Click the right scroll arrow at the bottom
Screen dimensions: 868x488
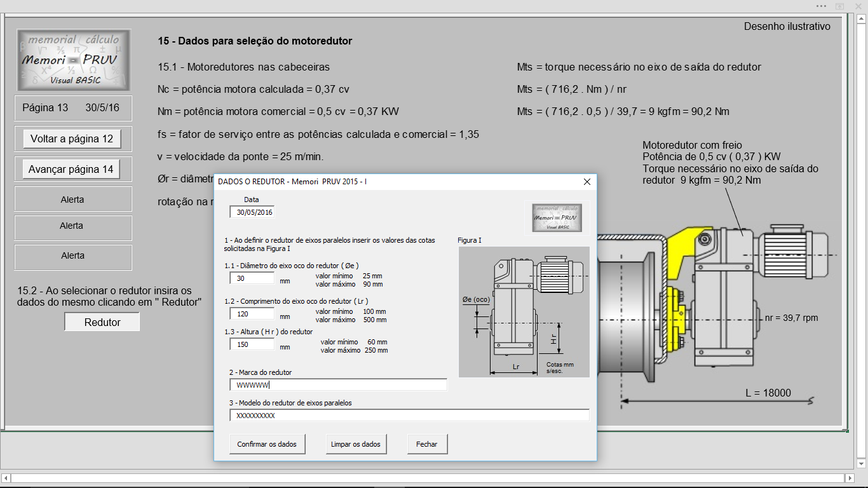tap(850, 478)
